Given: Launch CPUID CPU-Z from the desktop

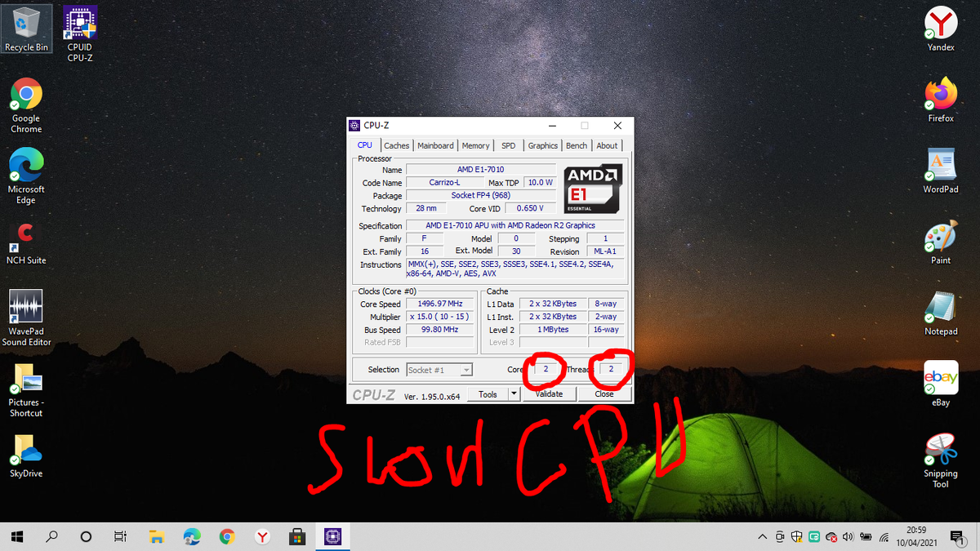Looking at the screenshot, I should tap(80, 33).
